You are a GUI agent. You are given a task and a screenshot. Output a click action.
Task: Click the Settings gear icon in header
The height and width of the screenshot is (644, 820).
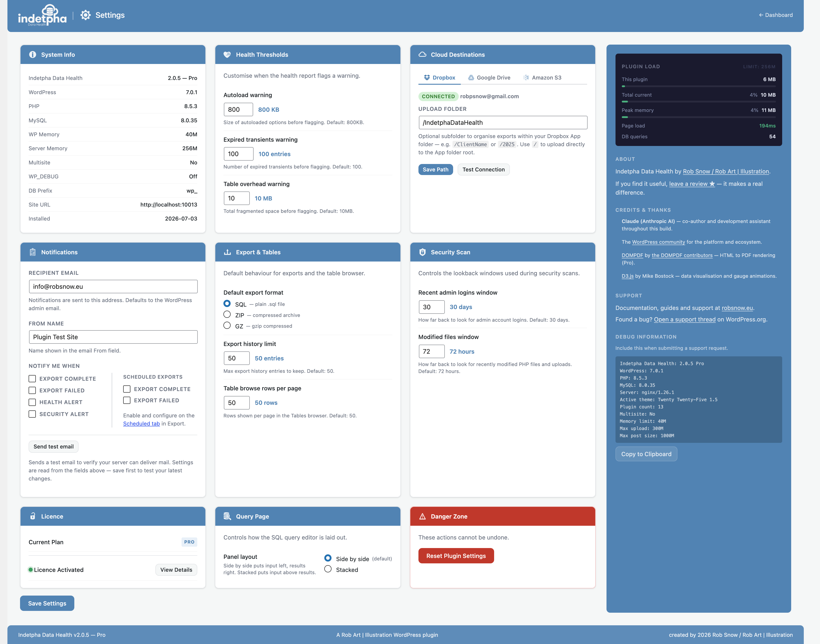pyautogui.click(x=86, y=15)
